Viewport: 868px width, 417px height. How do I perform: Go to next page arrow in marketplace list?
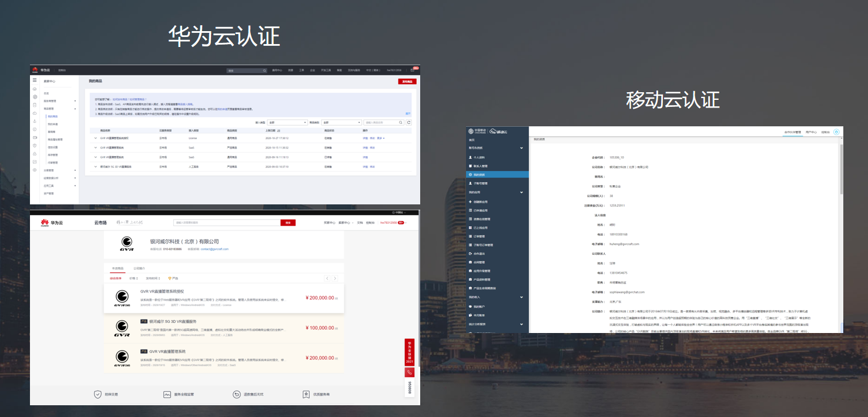click(x=335, y=278)
